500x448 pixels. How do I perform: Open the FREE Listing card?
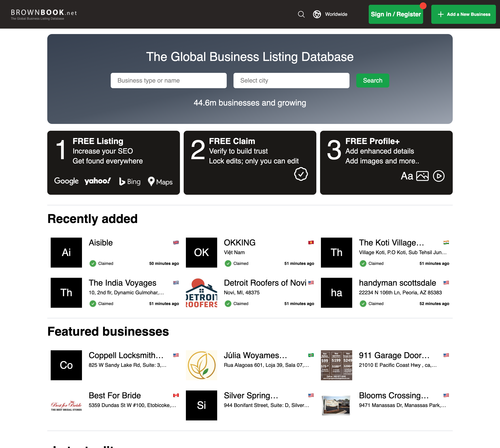tap(113, 163)
